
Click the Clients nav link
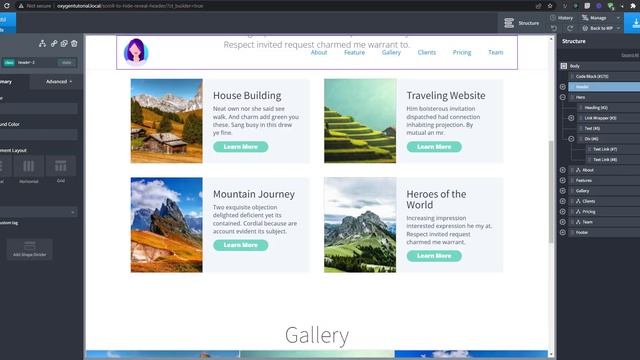427,52
